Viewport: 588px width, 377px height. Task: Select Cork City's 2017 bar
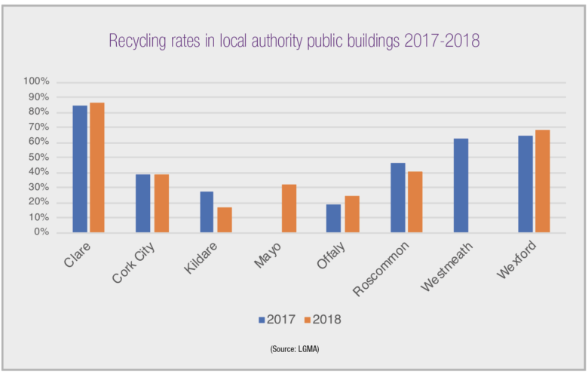[x=143, y=203]
